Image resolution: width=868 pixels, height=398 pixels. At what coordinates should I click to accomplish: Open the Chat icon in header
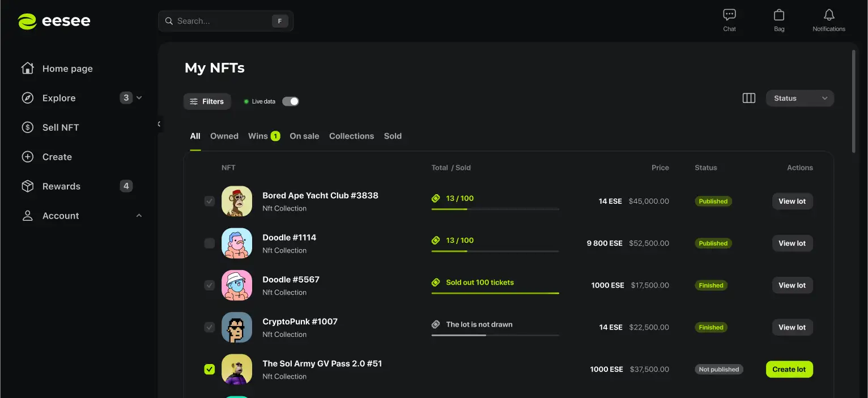point(729,20)
